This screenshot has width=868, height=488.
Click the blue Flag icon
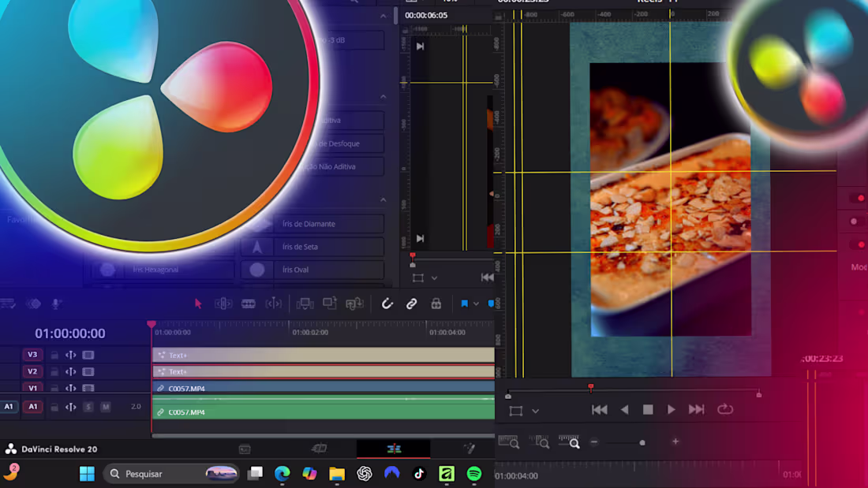(x=465, y=304)
